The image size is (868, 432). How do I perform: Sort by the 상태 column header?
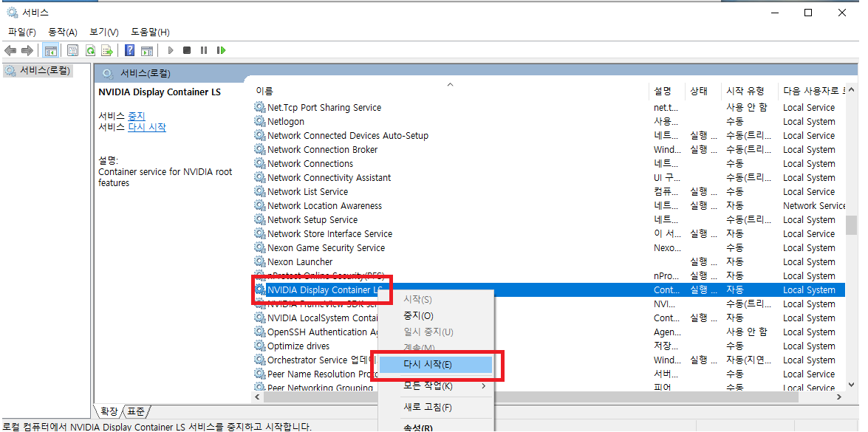[x=704, y=91]
